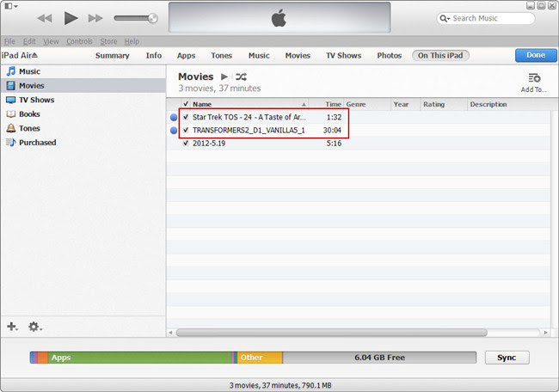Select Books in the sidebar

pos(83,114)
